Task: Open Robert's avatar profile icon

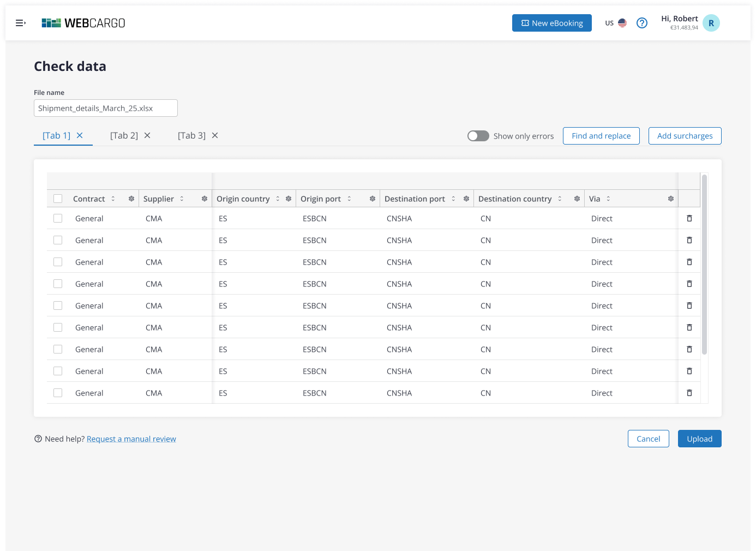Action: point(711,23)
